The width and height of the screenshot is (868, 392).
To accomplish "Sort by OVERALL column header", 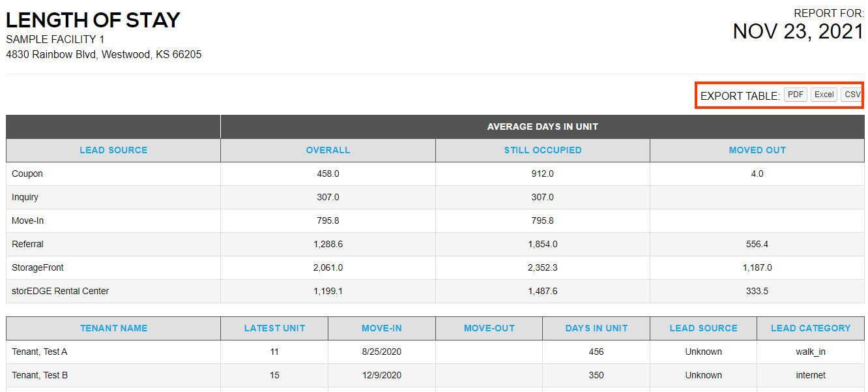I will point(328,150).
